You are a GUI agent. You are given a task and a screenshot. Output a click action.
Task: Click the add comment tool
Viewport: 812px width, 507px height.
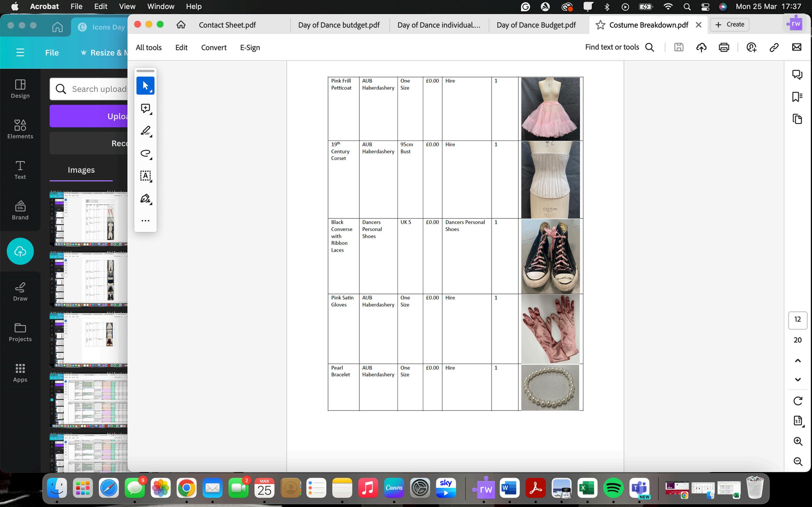[145, 108]
